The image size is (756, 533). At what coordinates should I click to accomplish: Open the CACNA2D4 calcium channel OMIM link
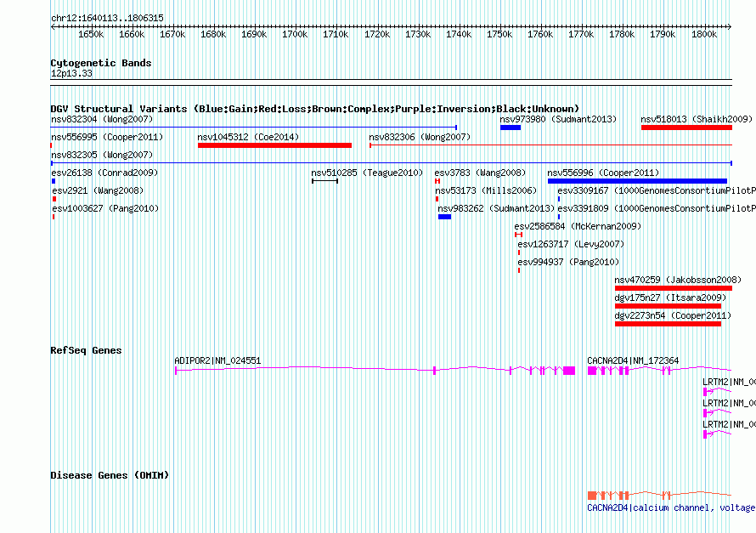click(671, 507)
